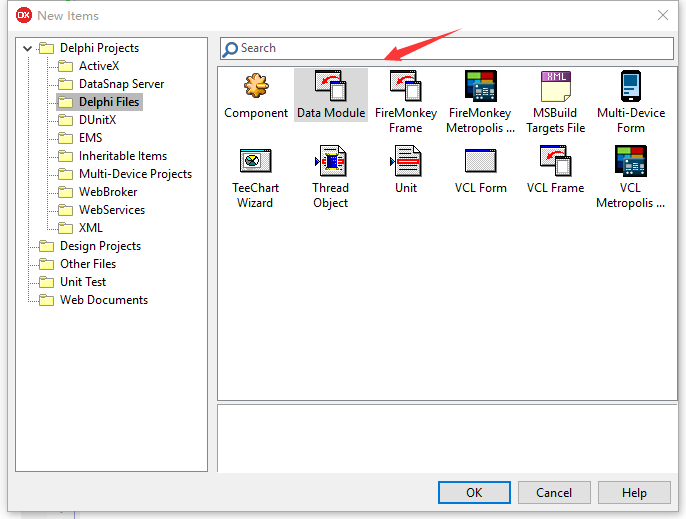Click the Design Projects folder icon
The image size is (686, 519).
click(46, 246)
